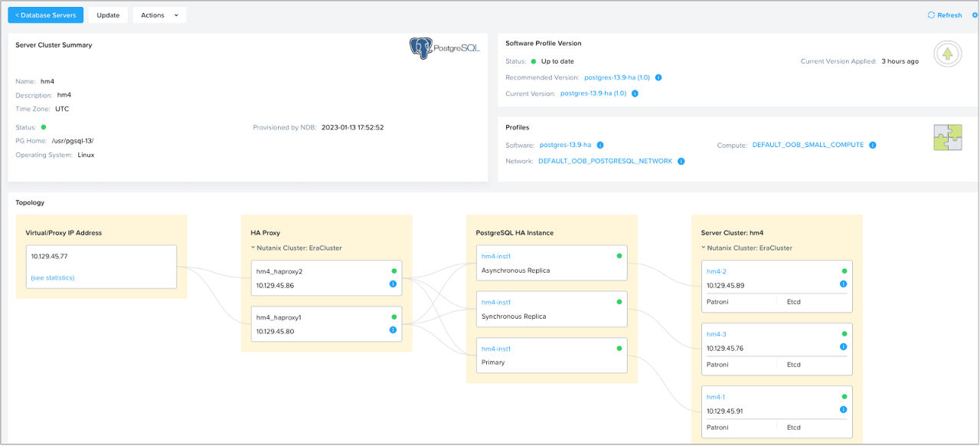
Task: Click the Update button
Action: tap(107, 15)
